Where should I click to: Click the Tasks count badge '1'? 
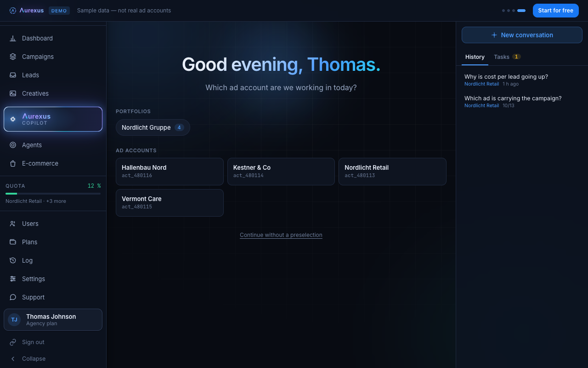click(516, 57)
